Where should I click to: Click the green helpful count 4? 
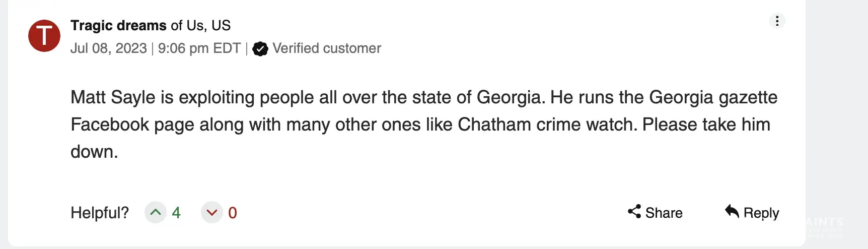(176, 212)
